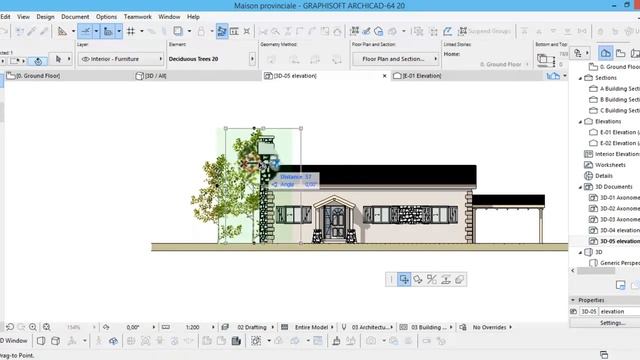
Task: Click the Floor Plan and Section button
Action: (x=395, y=59)
